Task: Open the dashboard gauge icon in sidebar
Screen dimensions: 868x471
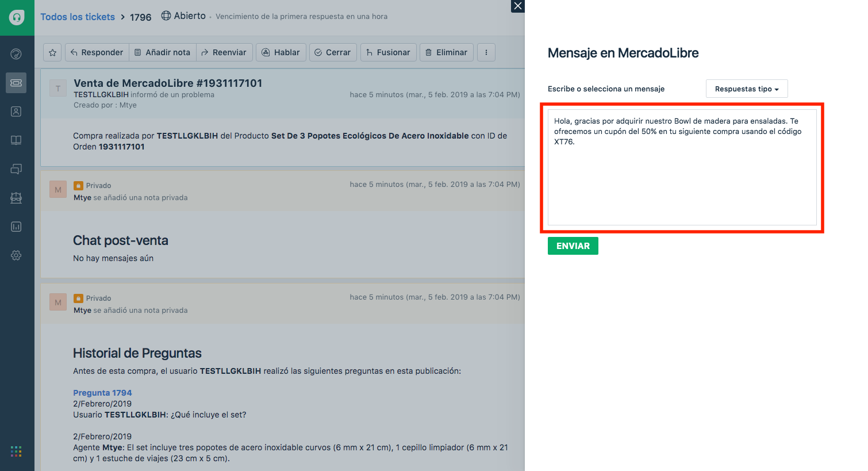Action: [x=16, y=54]
